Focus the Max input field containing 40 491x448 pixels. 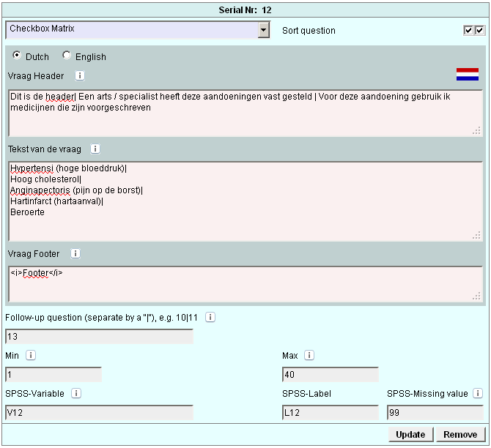[x=331, y=375]
